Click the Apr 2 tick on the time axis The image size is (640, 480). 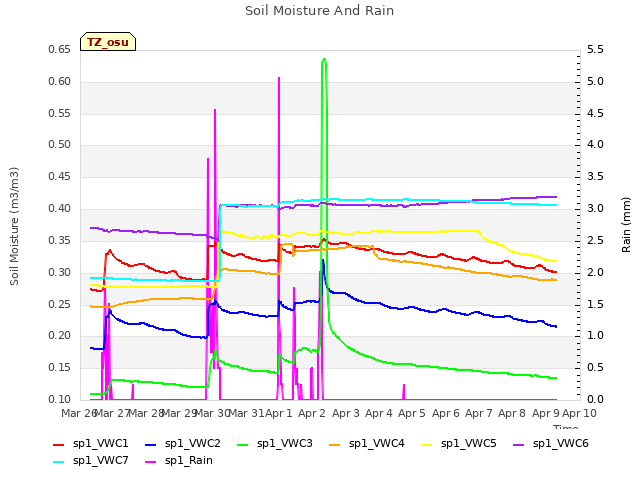(312, 413)
